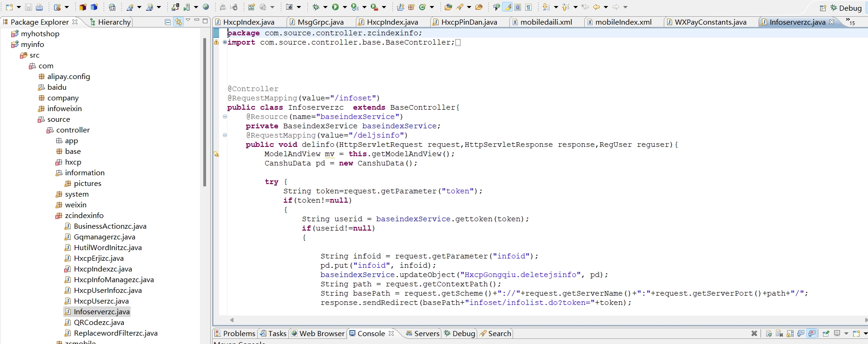868x344 pixels.
Task: Click the Debug bug icon in toolbar
Action: tap(316, 7)
